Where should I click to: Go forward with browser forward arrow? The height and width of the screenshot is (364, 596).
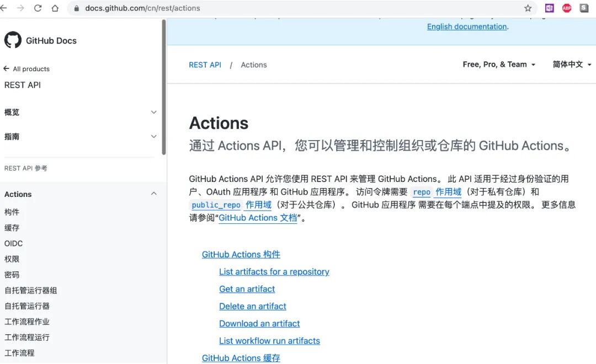tap(20, 8)
